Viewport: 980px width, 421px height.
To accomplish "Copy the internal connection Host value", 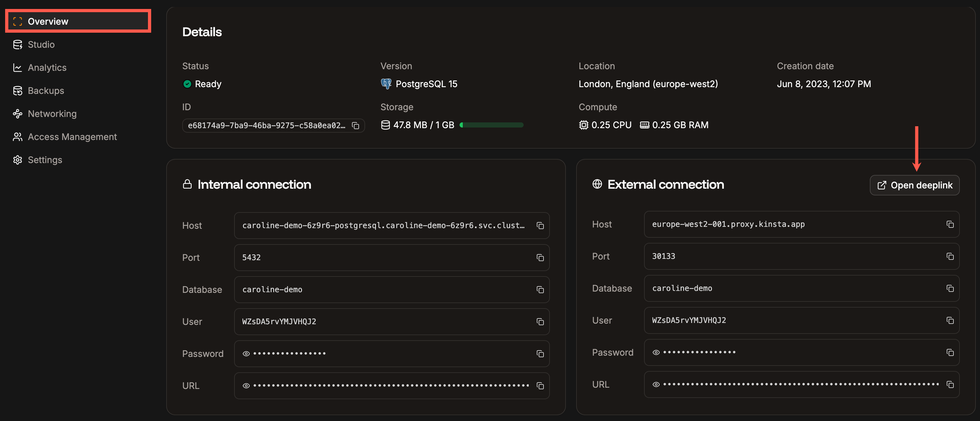I will pyautogui.click(x=540, y=225).
